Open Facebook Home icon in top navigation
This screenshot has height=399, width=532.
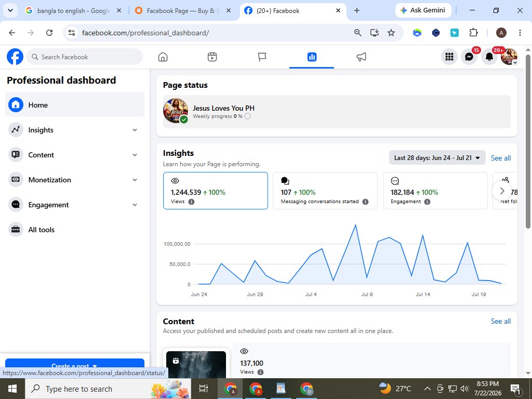click(x=163, y=57)
